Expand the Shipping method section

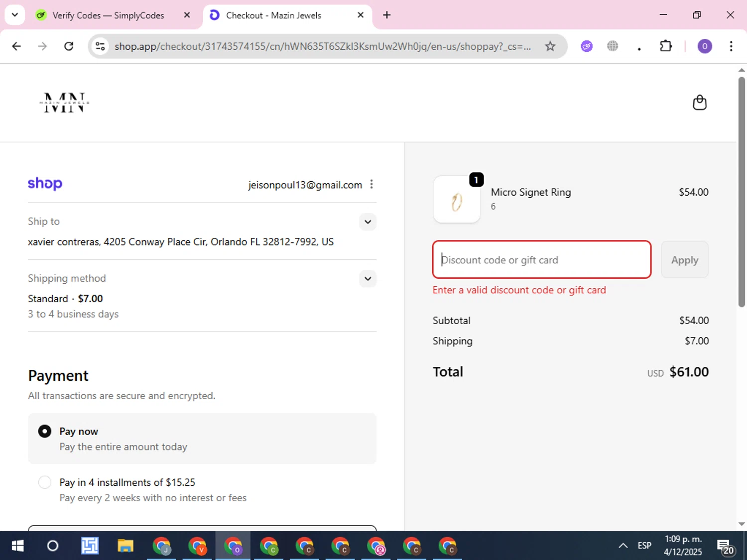tap(368, 279)
